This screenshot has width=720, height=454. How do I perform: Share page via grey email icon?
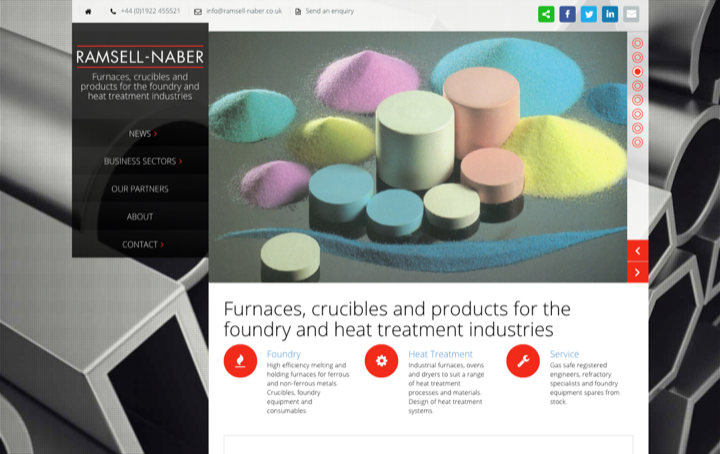pos(631,14)
